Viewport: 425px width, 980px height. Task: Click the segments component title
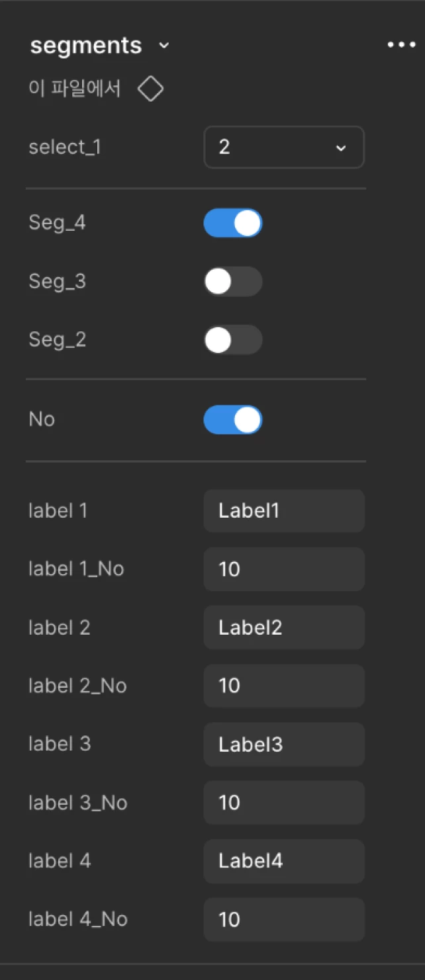click(x=86, y=46)
